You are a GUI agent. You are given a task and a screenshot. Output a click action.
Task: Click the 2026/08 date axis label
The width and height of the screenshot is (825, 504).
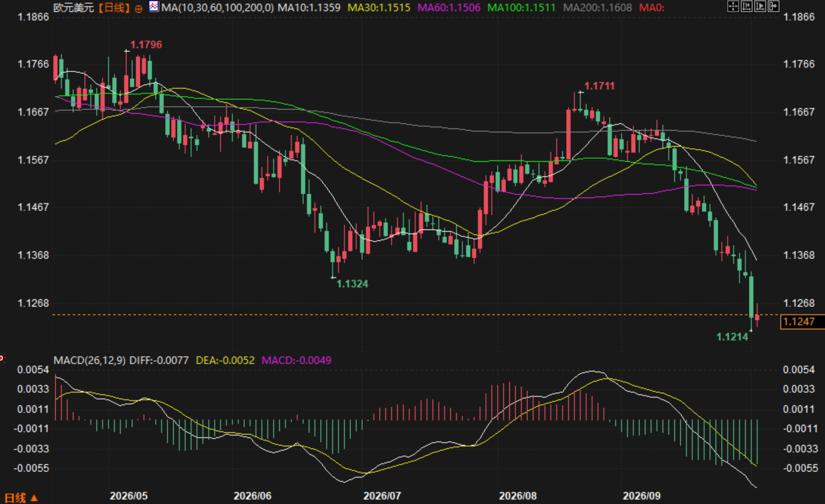518,496
